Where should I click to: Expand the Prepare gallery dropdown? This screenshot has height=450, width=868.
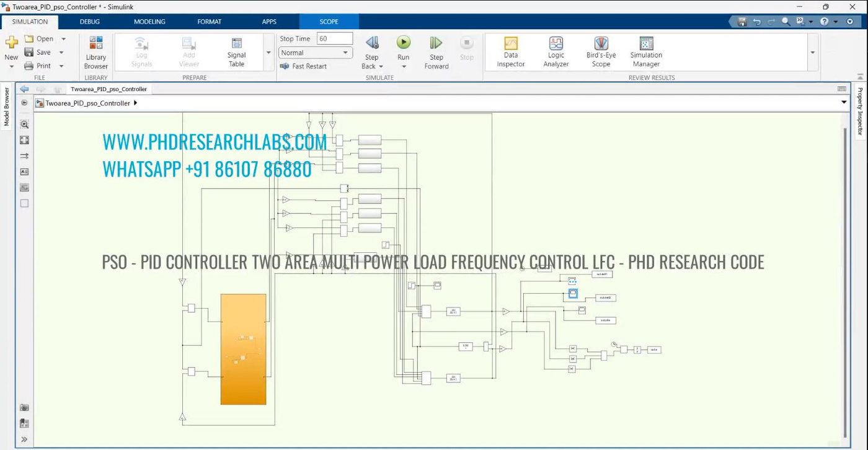pyautogui.click(x=268, y=53)
